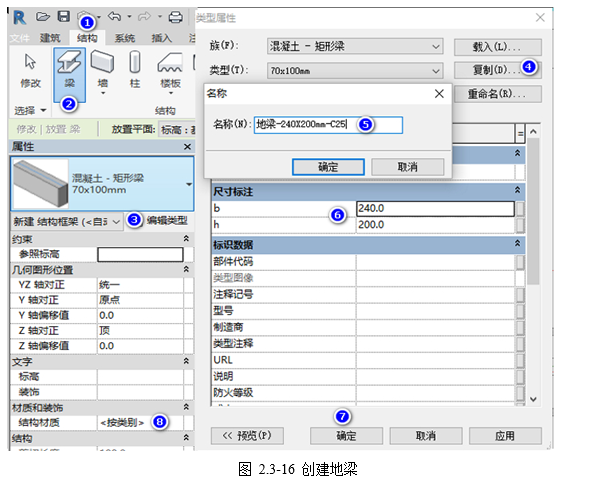
Task: Click the 编辑类型 edit type button
Action: pyautogui.click(x=167, y=221)
